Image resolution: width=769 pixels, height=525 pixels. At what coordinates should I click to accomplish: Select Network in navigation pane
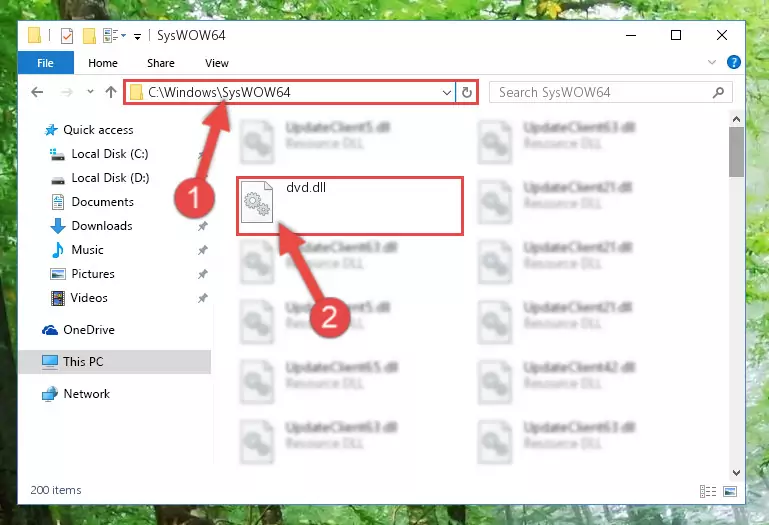click(87, 394)
